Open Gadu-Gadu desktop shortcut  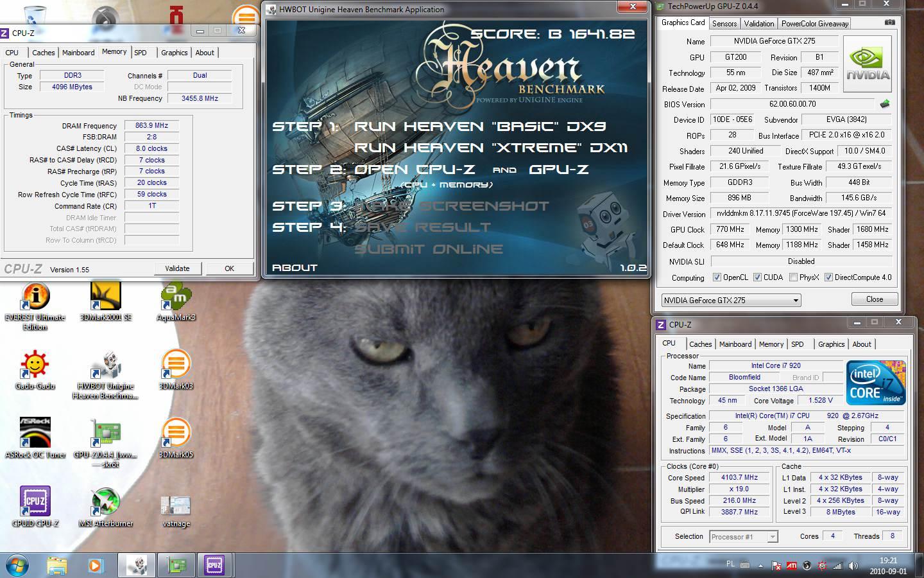click(35, 371)
